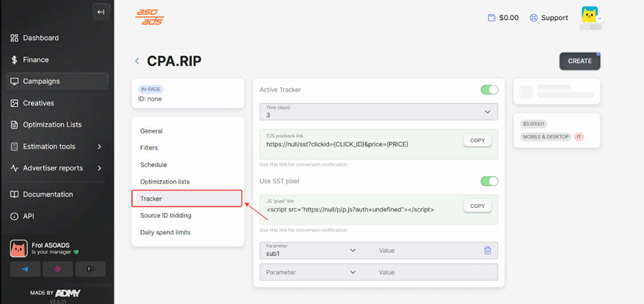This screenshot has width=644, height=304.
Task: Disable the Active Tracker toggle
Action: point(488,90)
